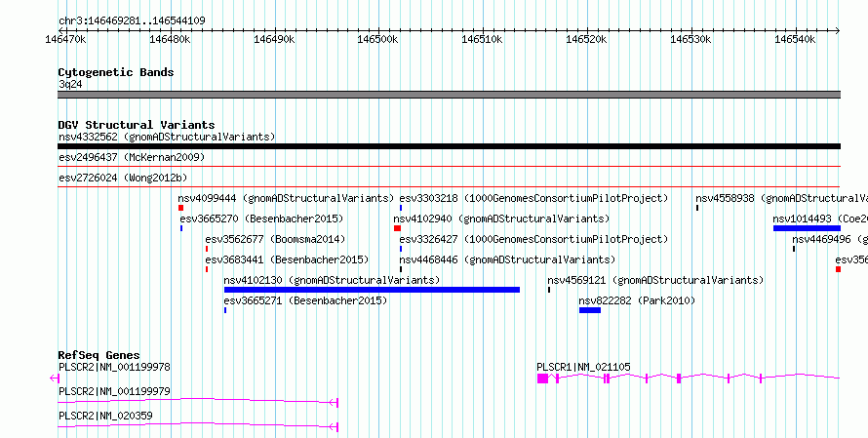Open esv3303218 1000Genomes label

click(533, 198)
